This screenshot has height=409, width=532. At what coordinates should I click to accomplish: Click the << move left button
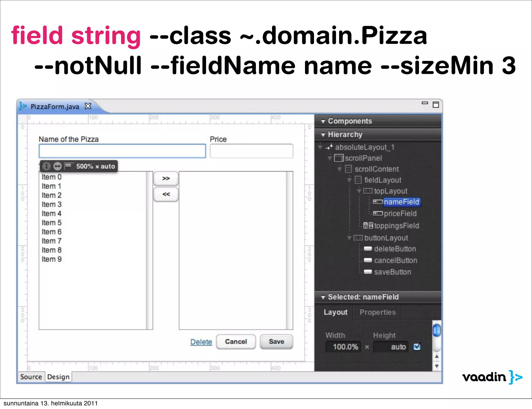166,194
